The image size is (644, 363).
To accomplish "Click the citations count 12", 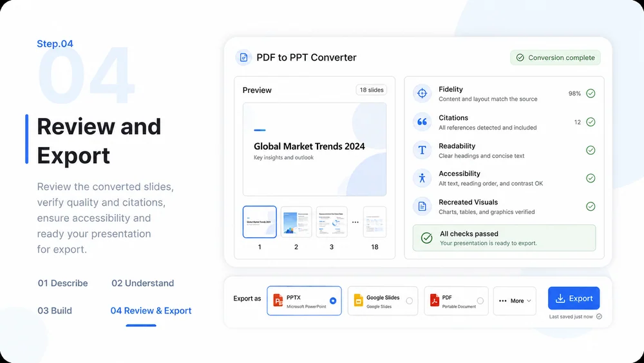I will (x=578, y=122).
